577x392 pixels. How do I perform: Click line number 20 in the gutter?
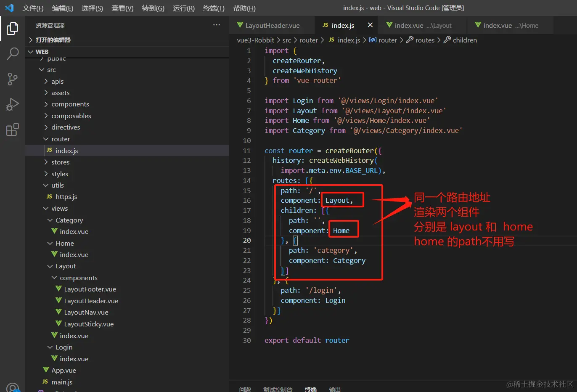(x=247, y=241)
